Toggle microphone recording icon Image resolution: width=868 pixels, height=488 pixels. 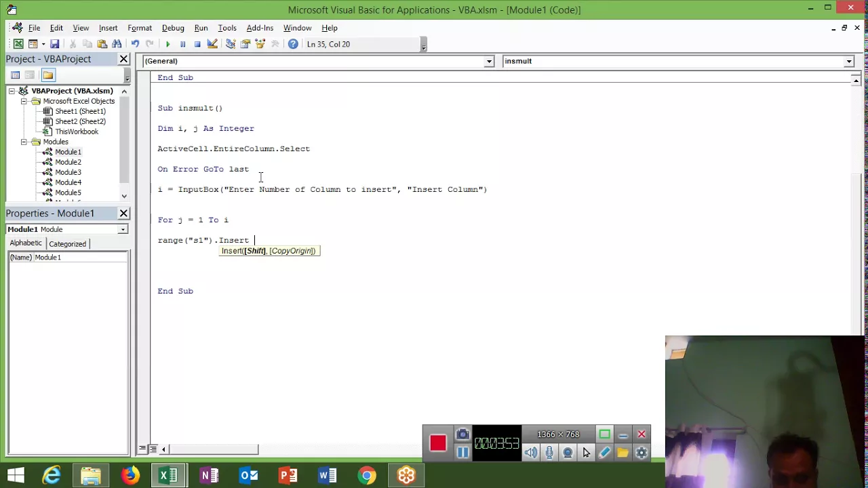[549, 453]
